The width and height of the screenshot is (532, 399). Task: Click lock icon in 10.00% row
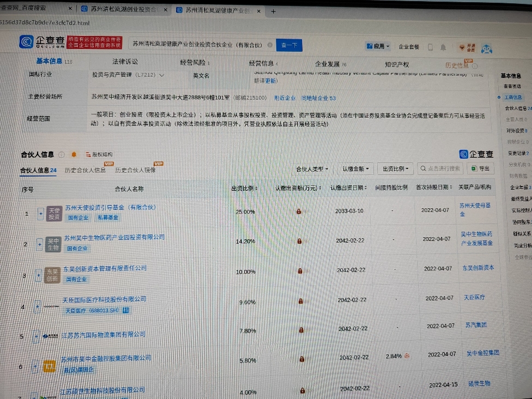(x=300, y=271)
